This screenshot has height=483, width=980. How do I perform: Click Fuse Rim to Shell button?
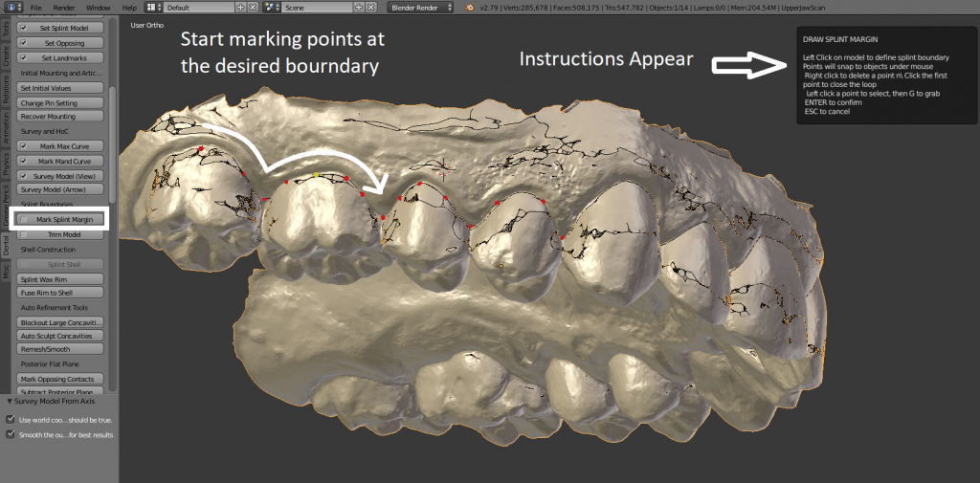click(60, 293)
